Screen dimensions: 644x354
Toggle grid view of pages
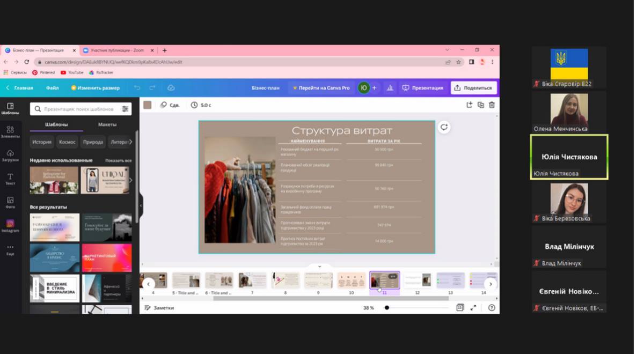459,308
